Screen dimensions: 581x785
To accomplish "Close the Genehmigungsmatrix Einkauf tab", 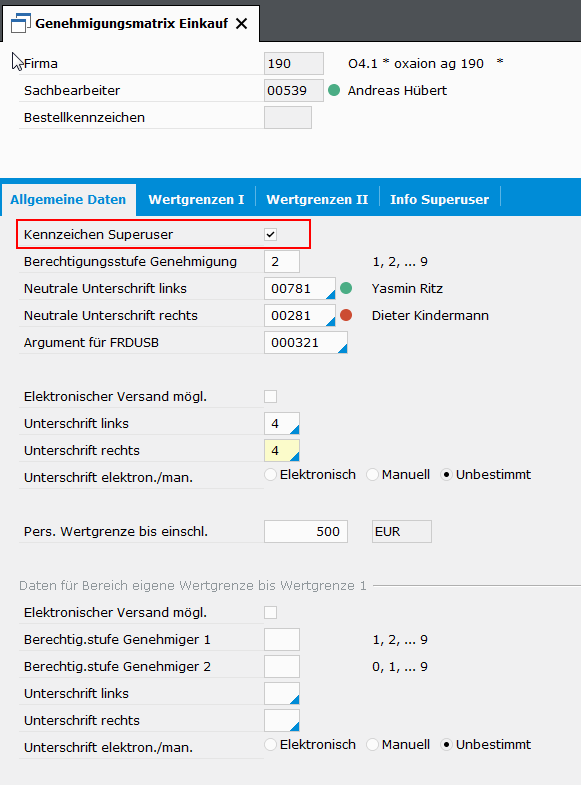I will click(x=241, y=24).
